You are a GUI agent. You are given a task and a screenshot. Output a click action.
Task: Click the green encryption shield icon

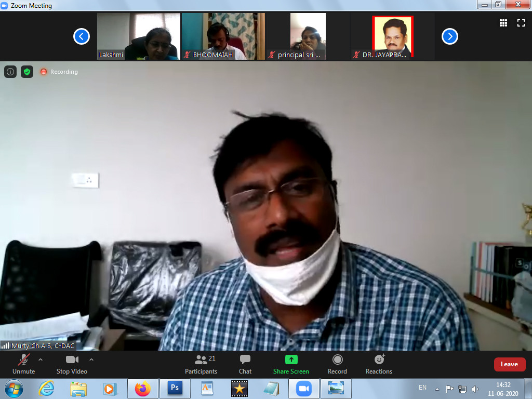click(27, 72)
